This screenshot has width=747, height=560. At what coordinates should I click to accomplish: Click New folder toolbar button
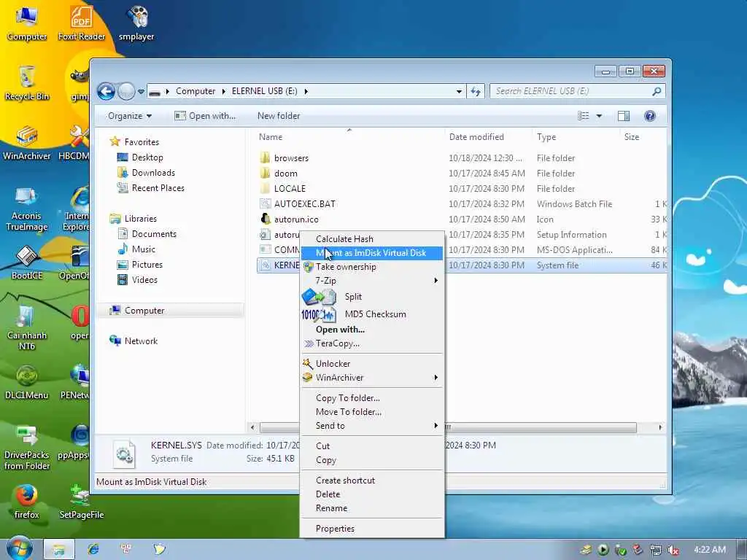click(x=279, y=116)
